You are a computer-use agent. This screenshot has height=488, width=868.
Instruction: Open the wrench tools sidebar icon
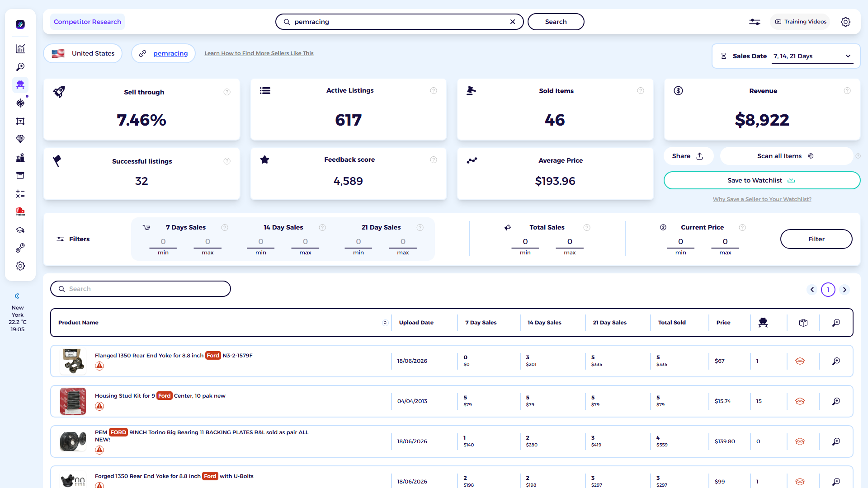20,248
